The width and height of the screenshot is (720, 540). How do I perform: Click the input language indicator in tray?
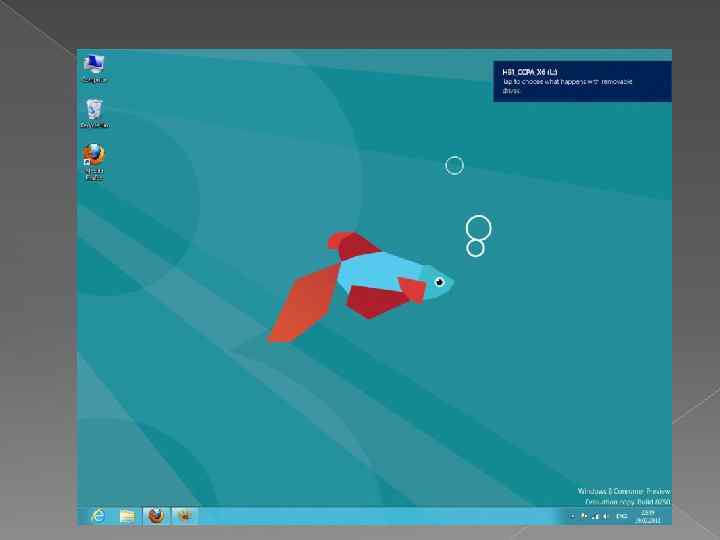(x=622, y=516)
